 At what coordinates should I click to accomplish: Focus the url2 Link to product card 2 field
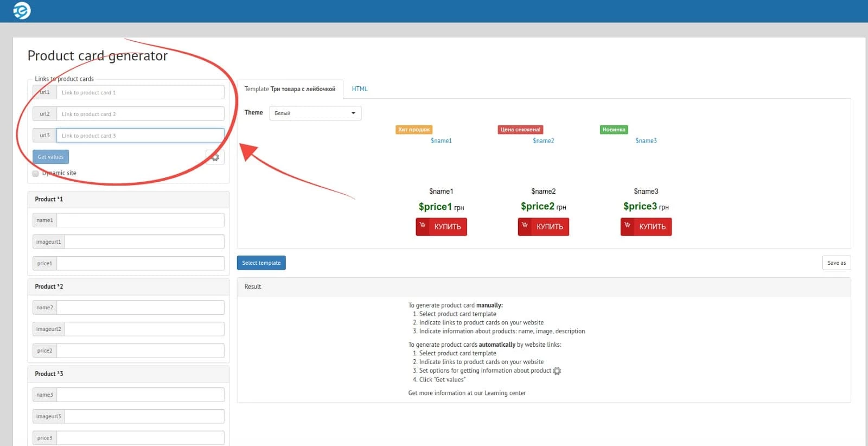pos(141,114)
